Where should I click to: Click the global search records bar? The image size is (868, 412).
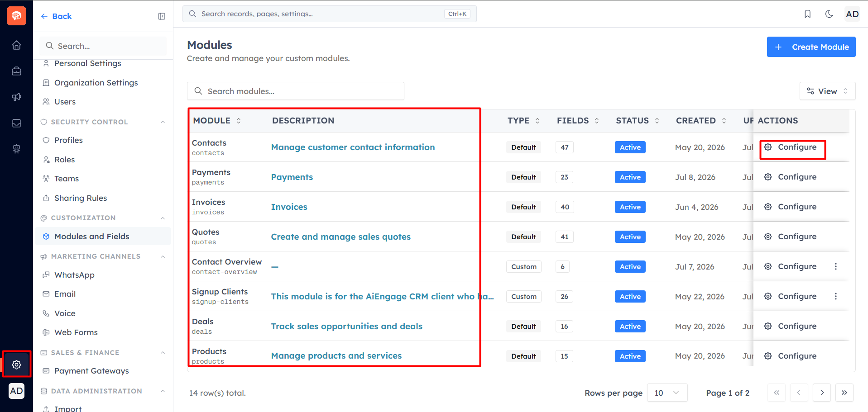click(x=329, y=14)
